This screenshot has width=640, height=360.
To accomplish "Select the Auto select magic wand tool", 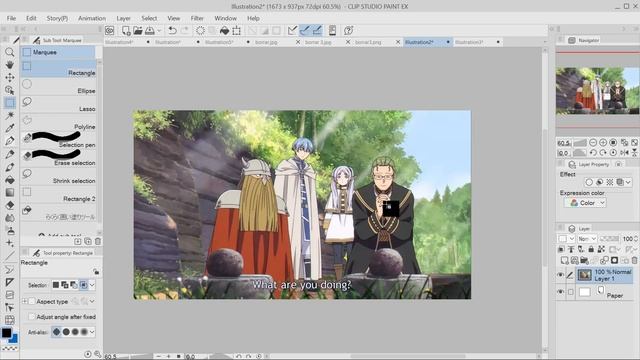I will tap(10, 116).
